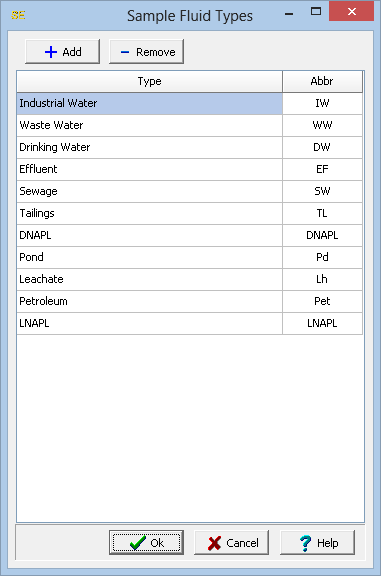
Task: Click the blue plus Add icon
Action: (51, 52)
